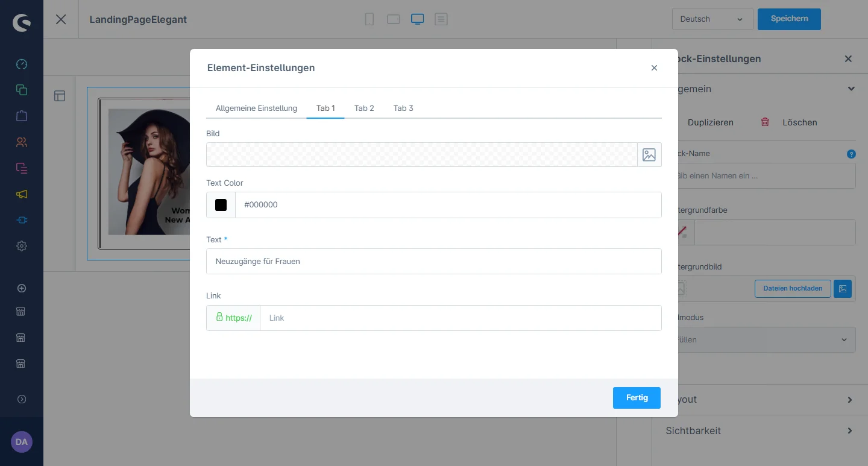Open customers icon in left sidebar
868x466 pixels.
click(x=22, y=142)
